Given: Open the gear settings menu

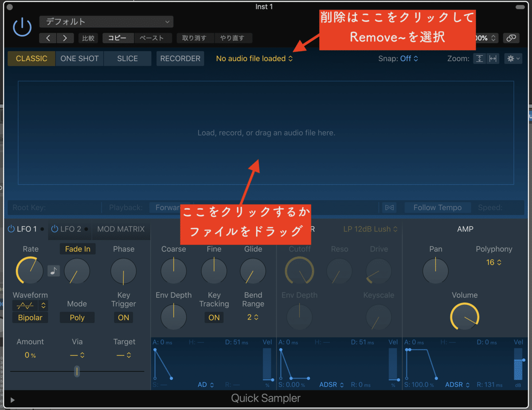Looking at the screenshot, I should tap(513, 59).
